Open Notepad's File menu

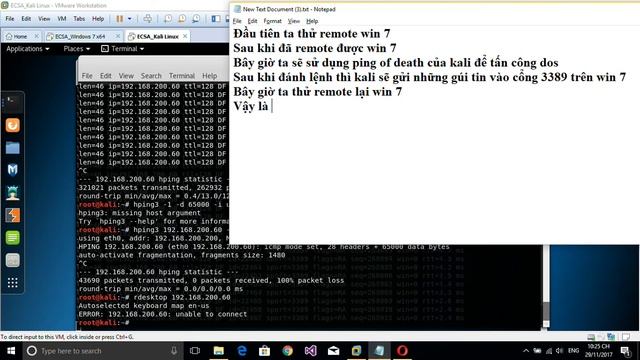(237, 21)
